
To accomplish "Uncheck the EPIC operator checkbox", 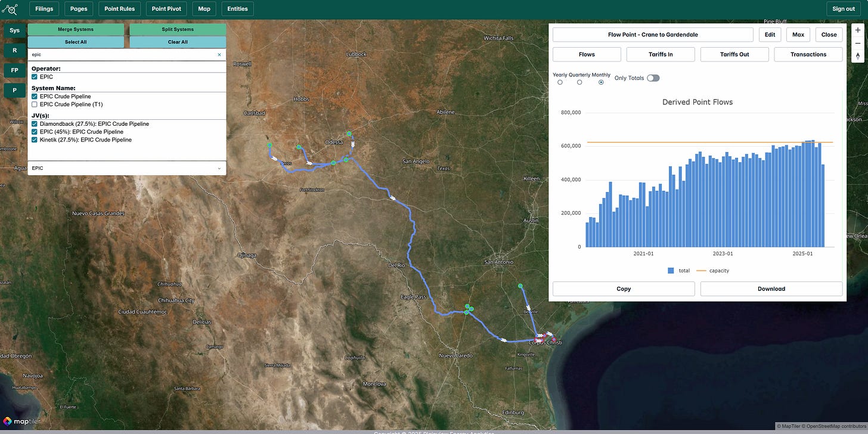I will coord(35,77).
